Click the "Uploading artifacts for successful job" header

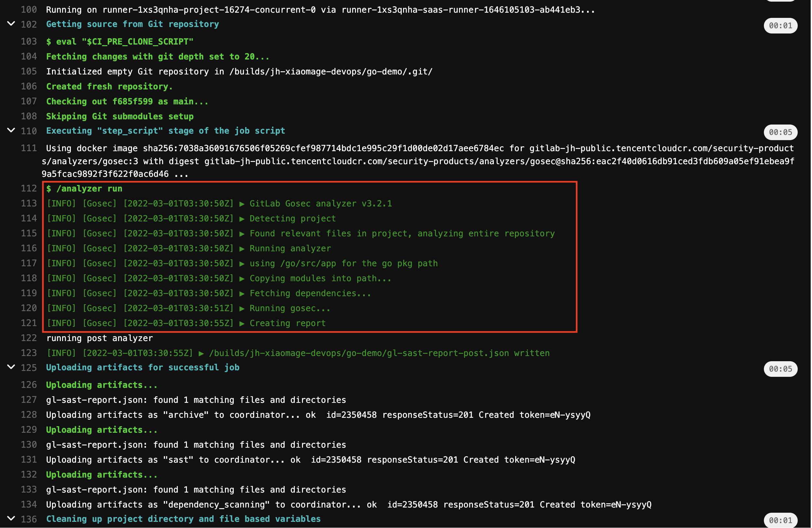click(x=143, y=368)
